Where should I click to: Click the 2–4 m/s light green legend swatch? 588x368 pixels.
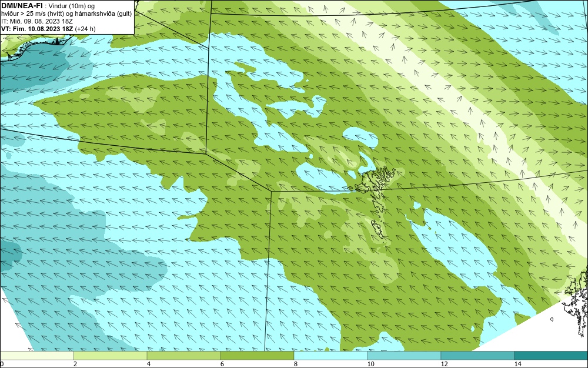click(x=111, y=356)
